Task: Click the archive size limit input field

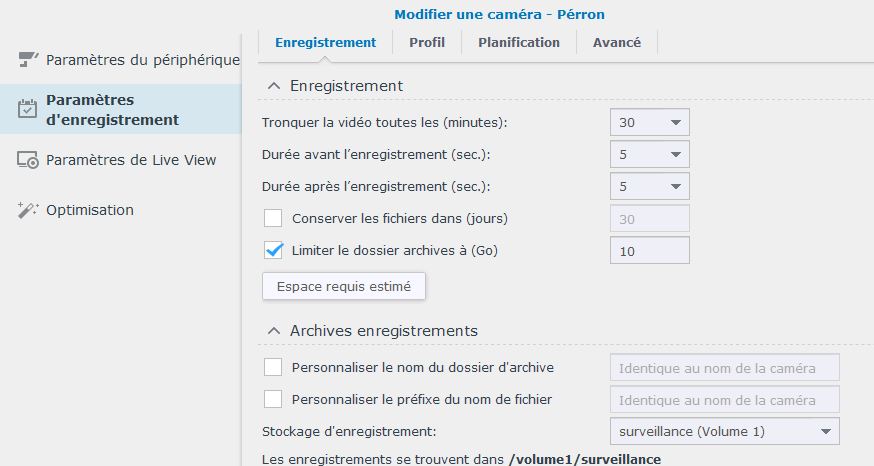Action: tap(649, 250)
